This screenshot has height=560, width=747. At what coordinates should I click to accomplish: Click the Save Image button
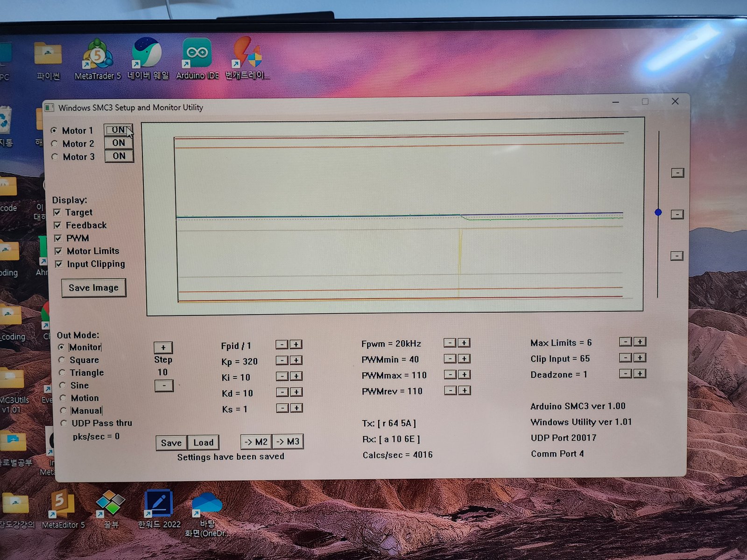pyautogui.click(x=93, y=288)
